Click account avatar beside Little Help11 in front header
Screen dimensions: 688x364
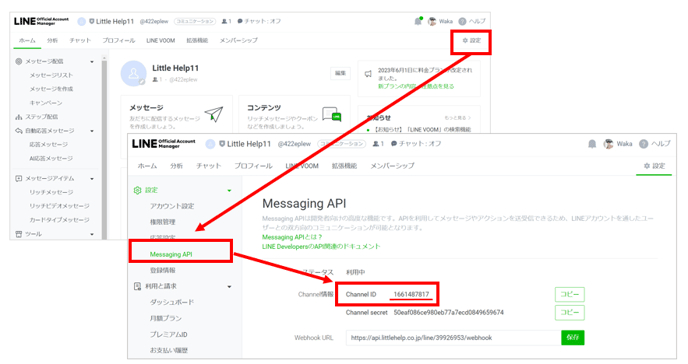click(210, 144)
